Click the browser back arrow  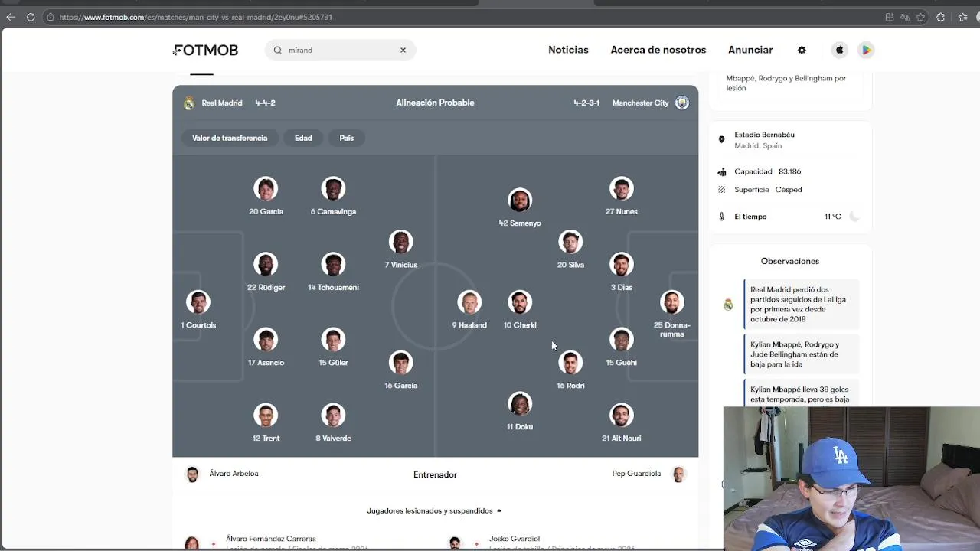click(x=11, y=17)
